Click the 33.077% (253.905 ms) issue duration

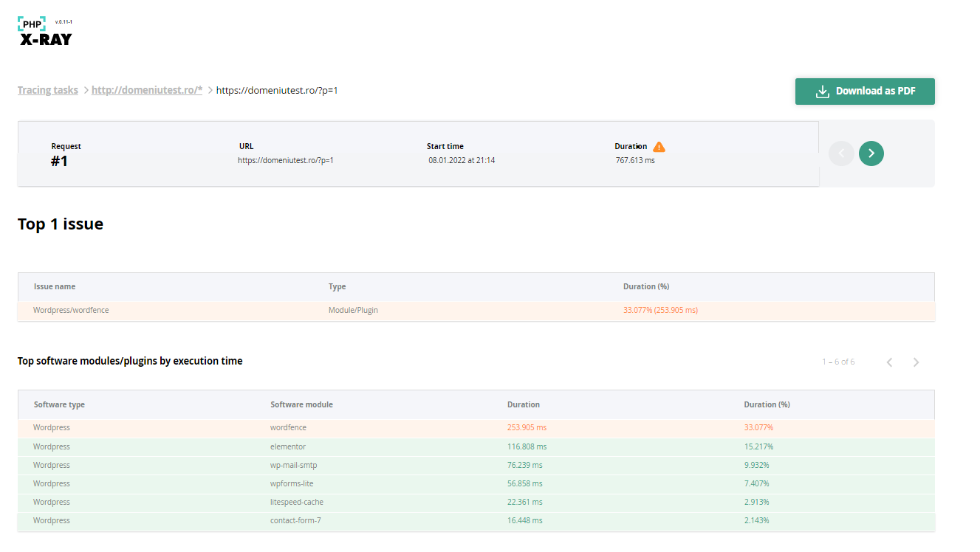(660, 310)
